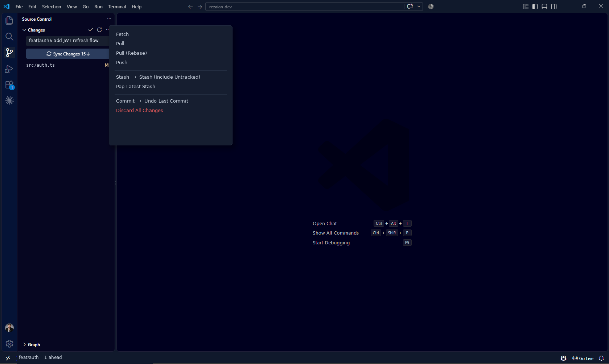Image resolution: width=609 pixels, height=364 pixels.
Task: Go forward with navigation arrow
Action: pyautogui.click(x=200, y=7)
